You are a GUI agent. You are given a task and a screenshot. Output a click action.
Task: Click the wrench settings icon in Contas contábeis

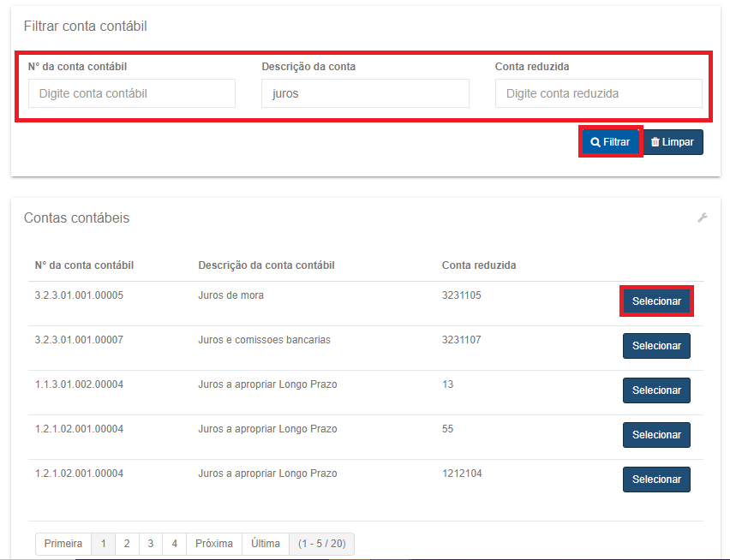703,217
